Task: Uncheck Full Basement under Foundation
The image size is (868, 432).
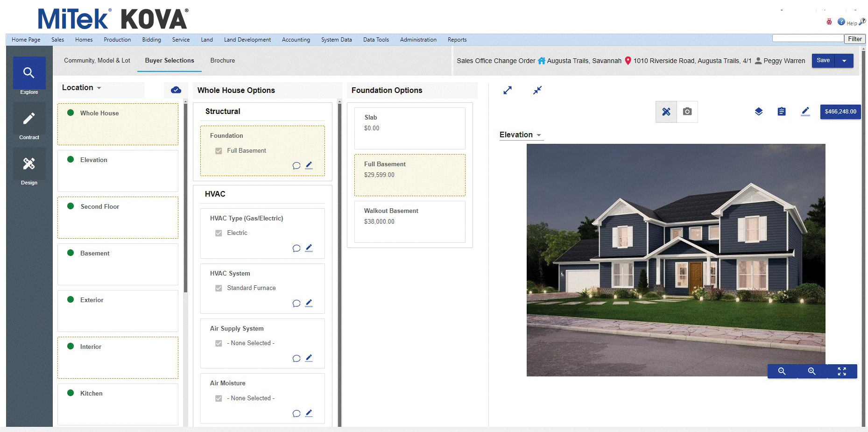Action: tap(219, 150)
